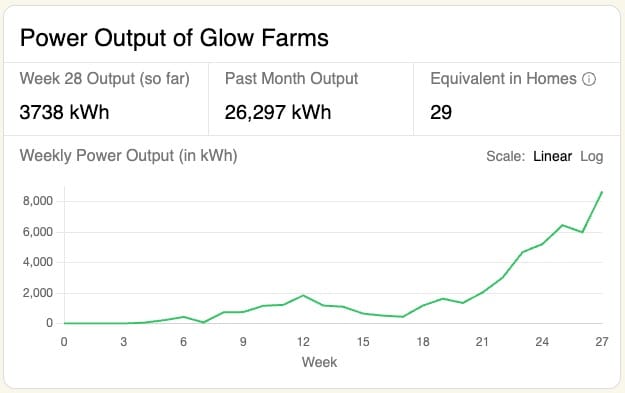Click the x-axis label for week 9
Image resolution: width=625 pixels, height=393 pixels.
[x=243, y=342]
